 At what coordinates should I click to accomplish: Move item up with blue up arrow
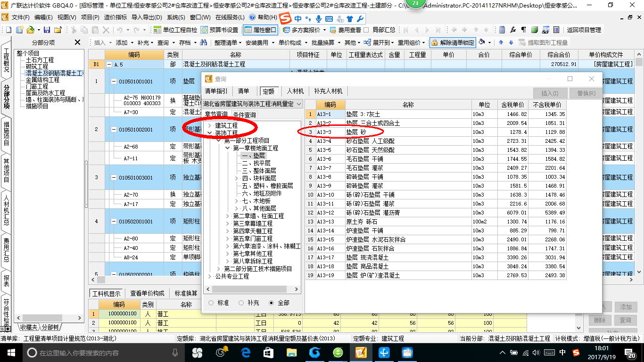(501, 42)
